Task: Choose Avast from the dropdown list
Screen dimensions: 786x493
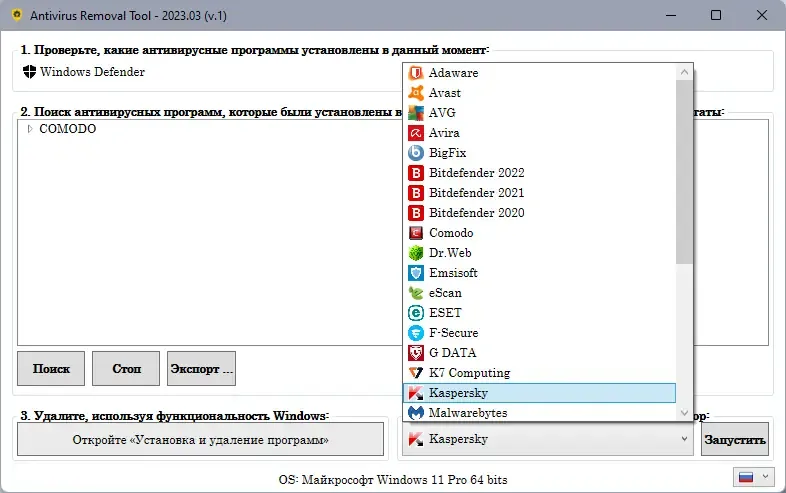Action: click(x=539, y=93)
